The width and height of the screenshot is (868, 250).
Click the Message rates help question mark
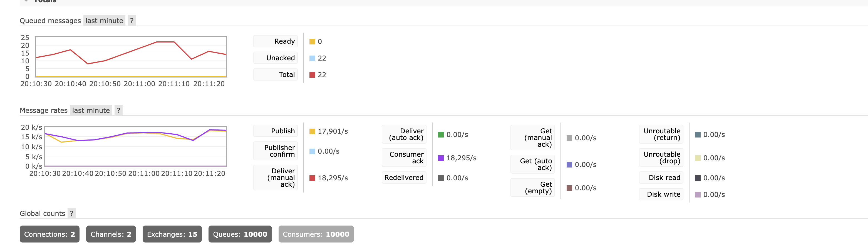coord(118,110)
